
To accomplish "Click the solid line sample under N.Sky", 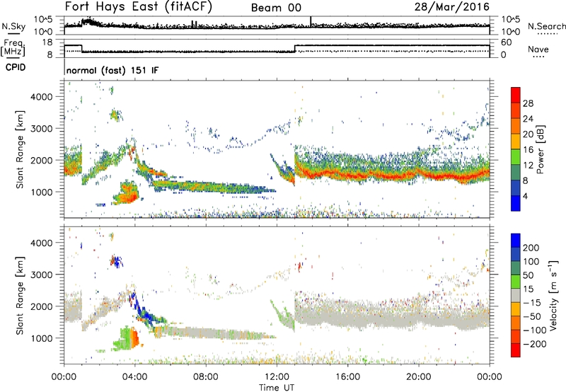I will tap(13, 33).
